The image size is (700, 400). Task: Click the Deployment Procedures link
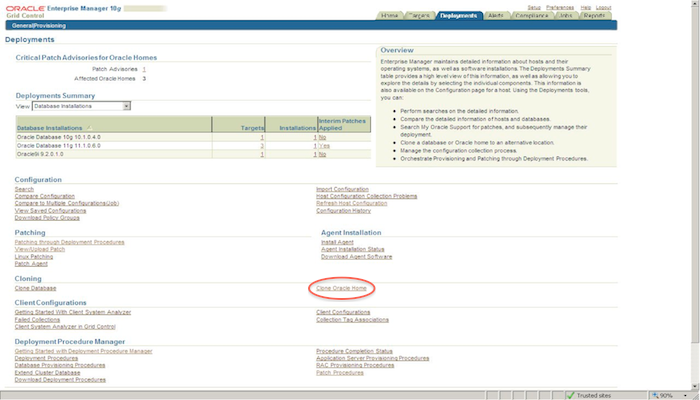[46, 358]
